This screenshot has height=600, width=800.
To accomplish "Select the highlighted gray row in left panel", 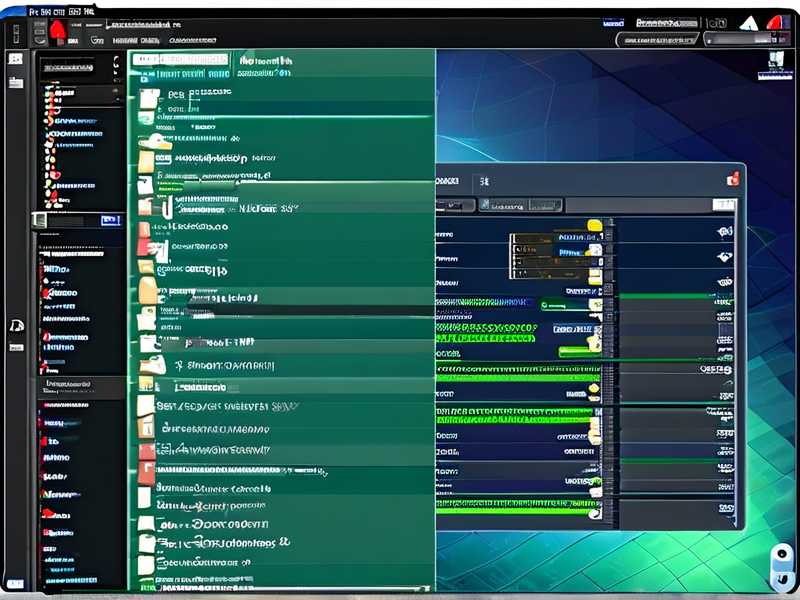I will click(x=80, y=383).
